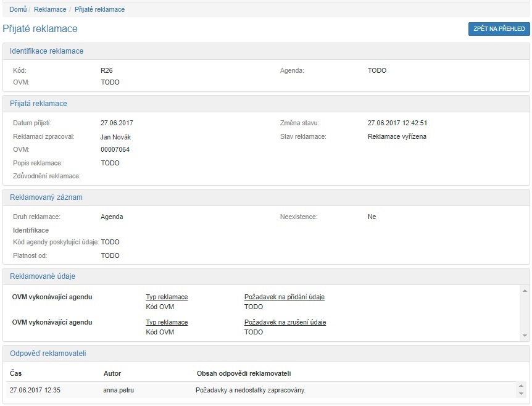Click the Domů breadcrumb link
532x406 pixels.
[18, 10]
